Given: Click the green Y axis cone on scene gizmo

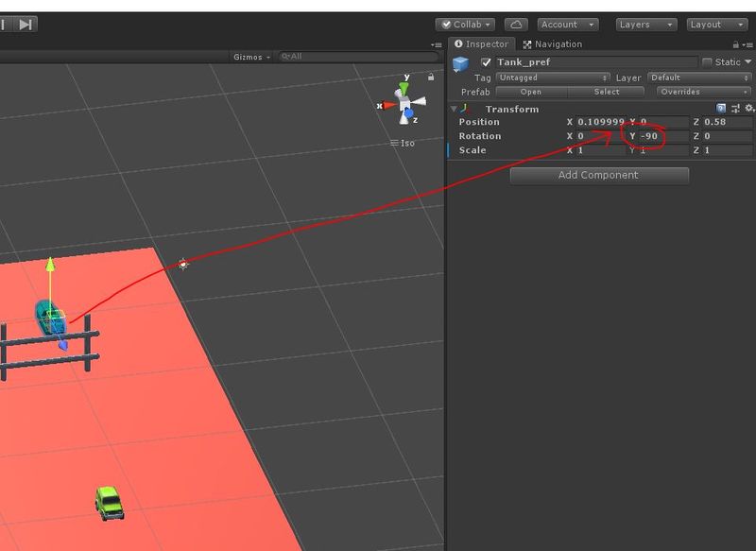Looking at the screenshot, I should click(404, 89).
